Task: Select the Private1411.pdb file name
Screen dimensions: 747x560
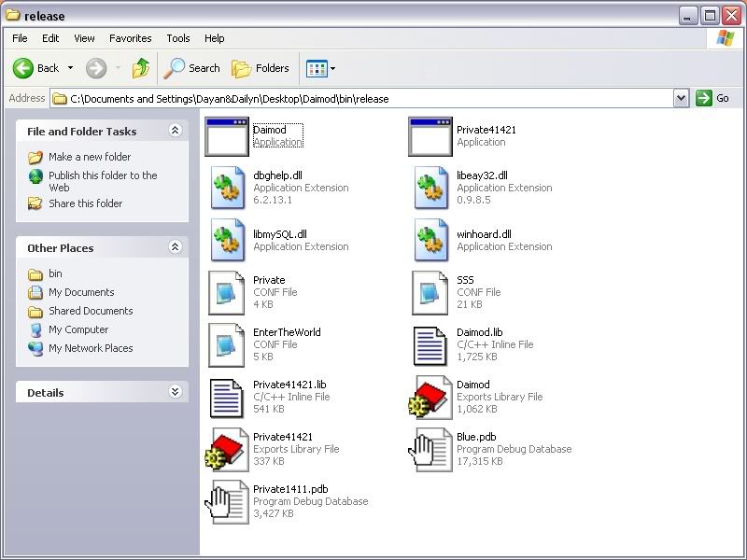Action: tap(290, 489)
